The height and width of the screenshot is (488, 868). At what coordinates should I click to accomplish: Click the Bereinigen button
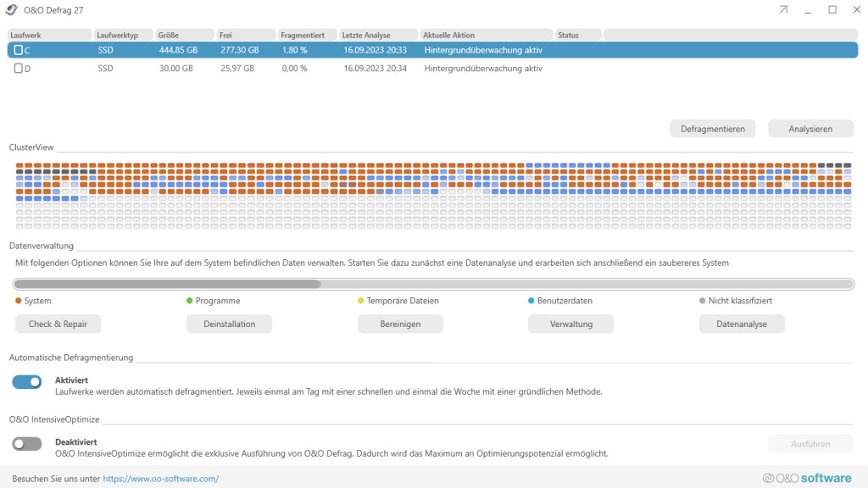(400, 324)
